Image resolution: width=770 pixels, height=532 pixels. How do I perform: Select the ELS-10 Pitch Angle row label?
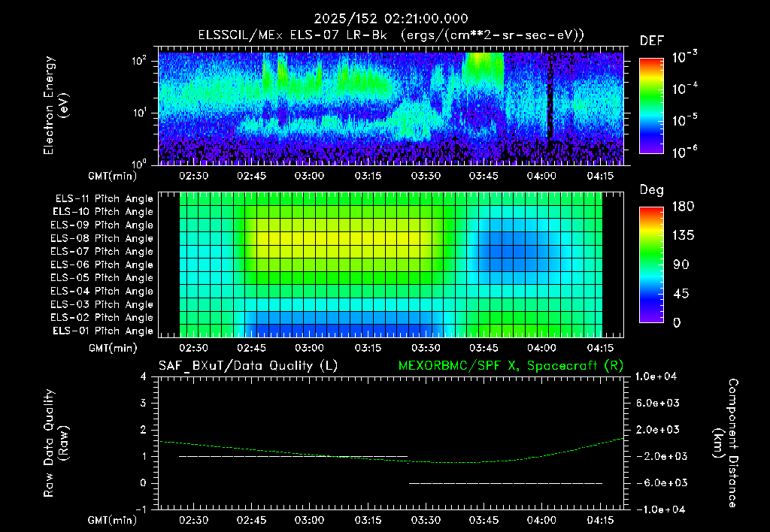click(103, 212)
